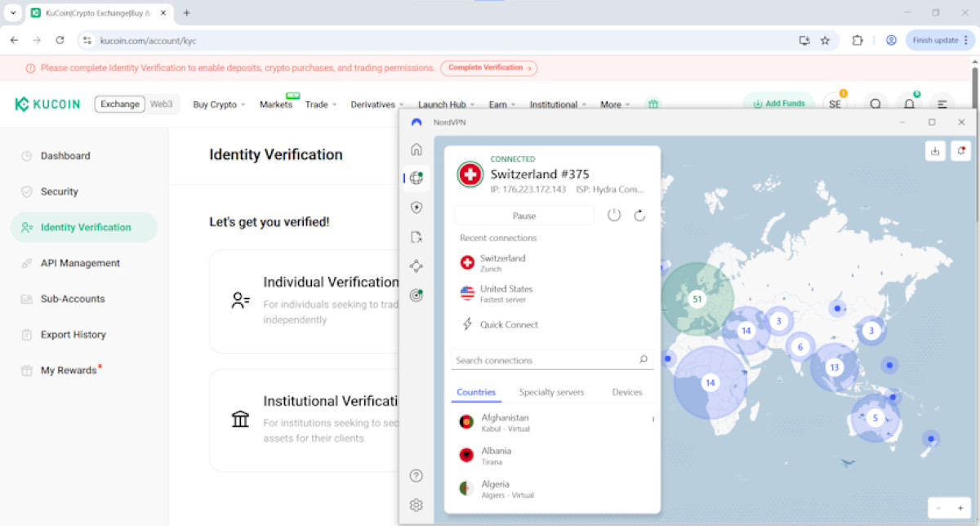The width and height of the screenshot is (980, 526).
Task: Select Institutional Verification card
Action: coord(305,420)
